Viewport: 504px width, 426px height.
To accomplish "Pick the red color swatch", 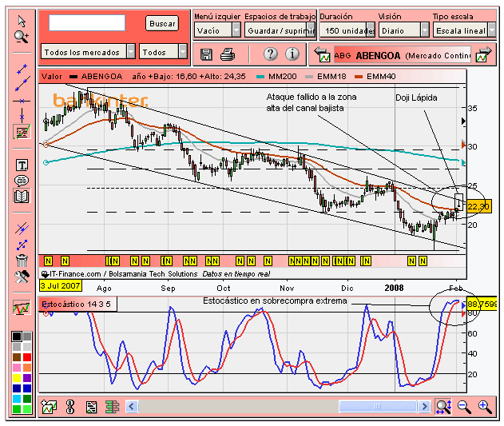I will coord(27,357).
